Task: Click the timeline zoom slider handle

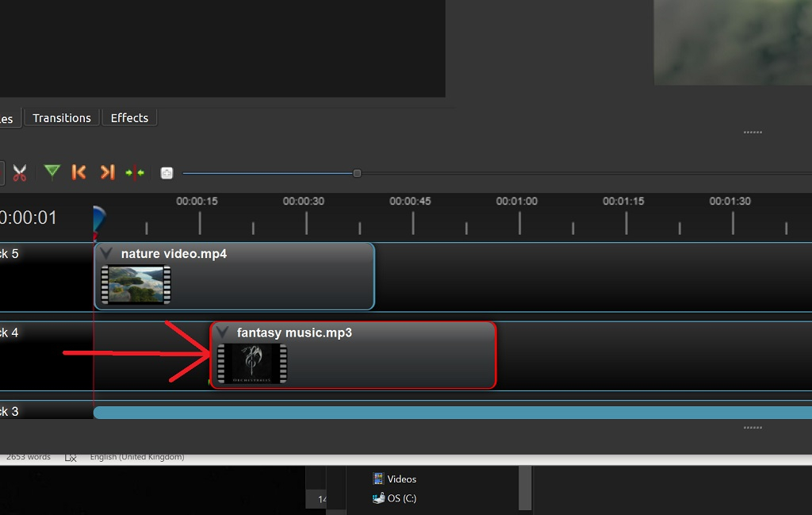Action: pos(357,173)
